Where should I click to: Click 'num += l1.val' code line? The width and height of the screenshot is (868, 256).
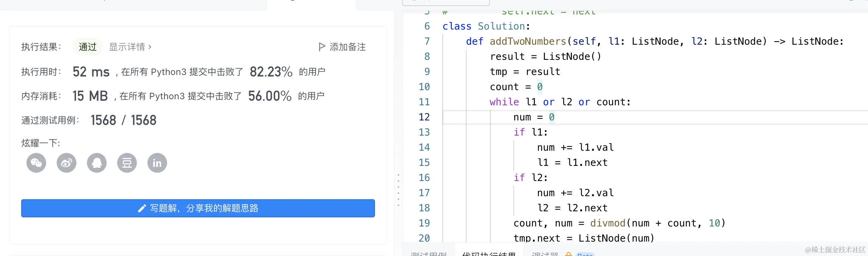[x=575, y=147]
